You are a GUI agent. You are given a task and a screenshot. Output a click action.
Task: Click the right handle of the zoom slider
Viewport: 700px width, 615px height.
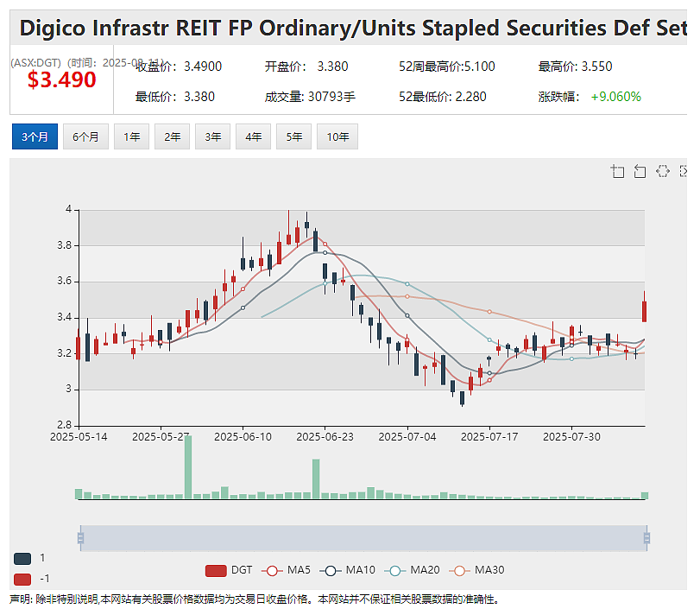[x=646, y=538]
